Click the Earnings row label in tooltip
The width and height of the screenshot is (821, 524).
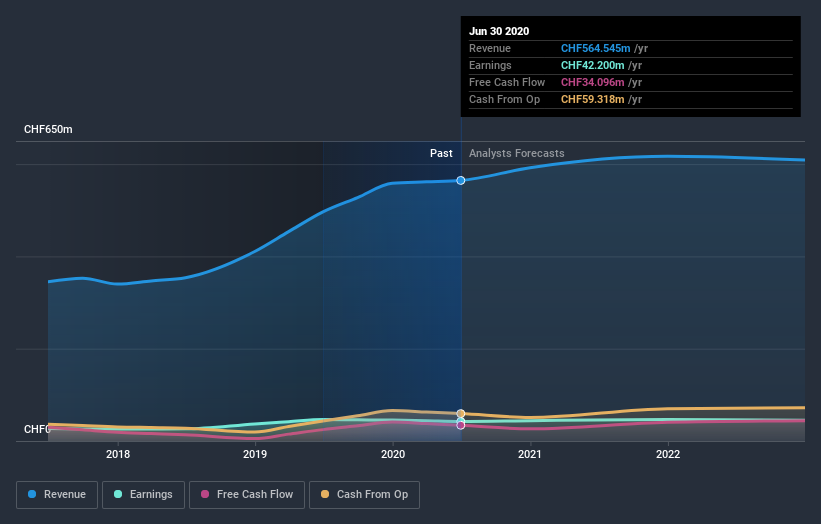490,65
